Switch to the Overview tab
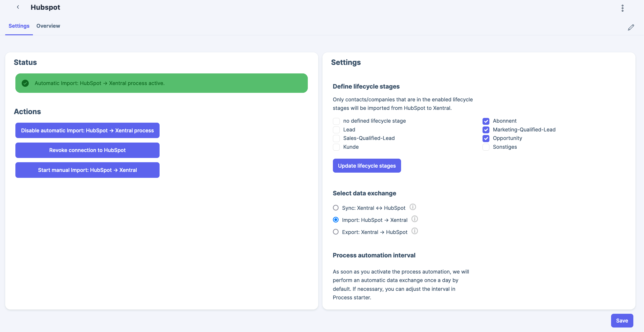Image resolution: width=644 pixels, height=332 pixels. tap(48, 26)
